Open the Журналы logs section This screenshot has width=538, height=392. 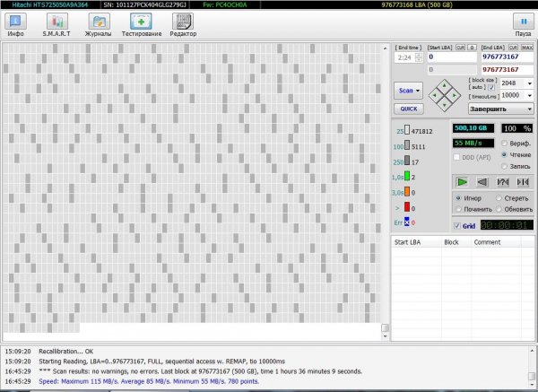coord(99,24)
